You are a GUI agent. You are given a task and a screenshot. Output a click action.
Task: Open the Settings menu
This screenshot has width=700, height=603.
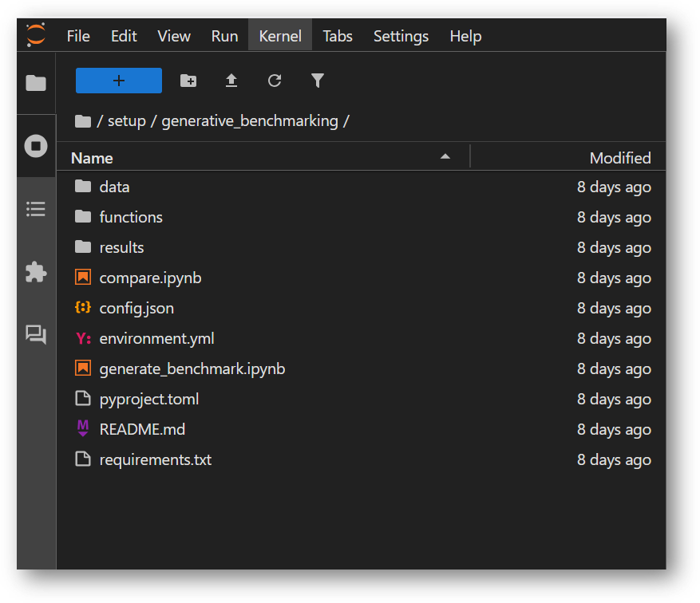(x=401, y=36)
